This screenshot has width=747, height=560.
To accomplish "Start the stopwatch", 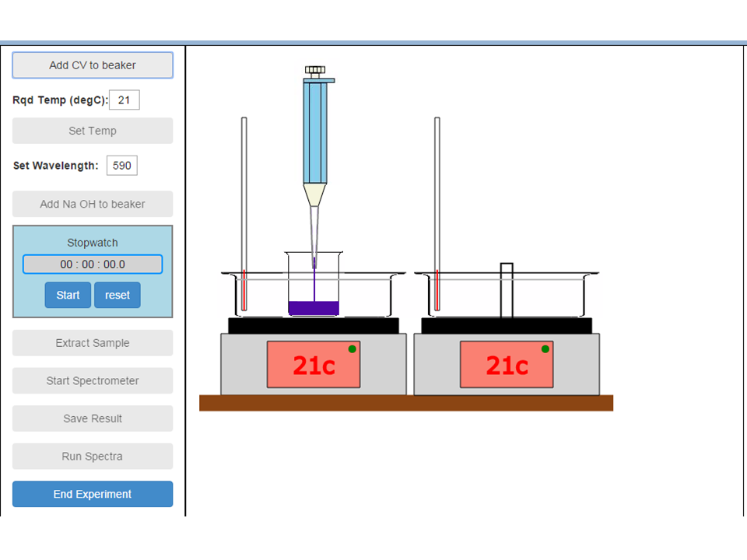I will coord(68,296).
